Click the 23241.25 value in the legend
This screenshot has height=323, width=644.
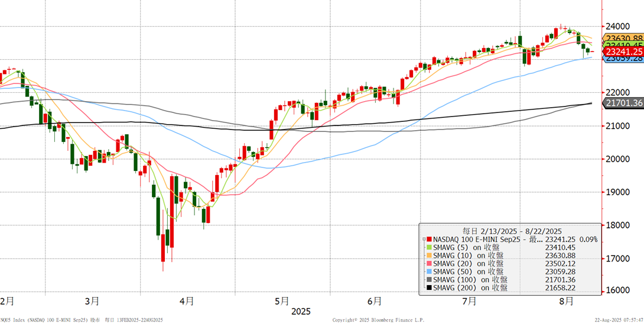[559, 240]
